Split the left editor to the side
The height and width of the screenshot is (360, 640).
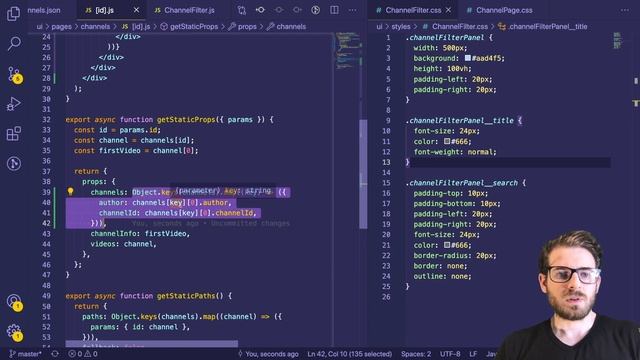coord(334,10)
